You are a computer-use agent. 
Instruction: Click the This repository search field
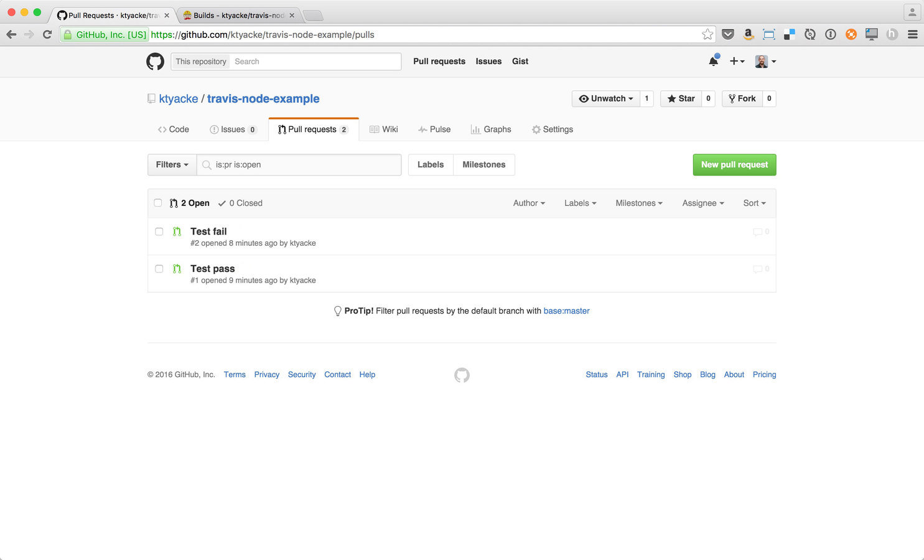pos(286,62)
